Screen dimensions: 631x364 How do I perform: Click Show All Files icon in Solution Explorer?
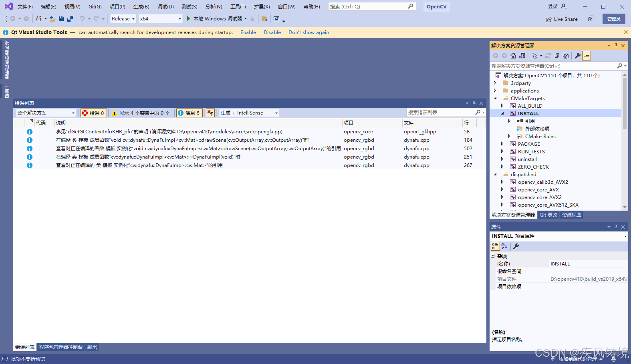566,56
